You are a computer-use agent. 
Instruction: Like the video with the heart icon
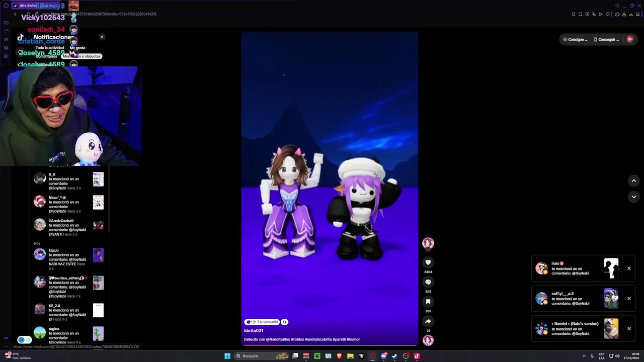[428, 262]
